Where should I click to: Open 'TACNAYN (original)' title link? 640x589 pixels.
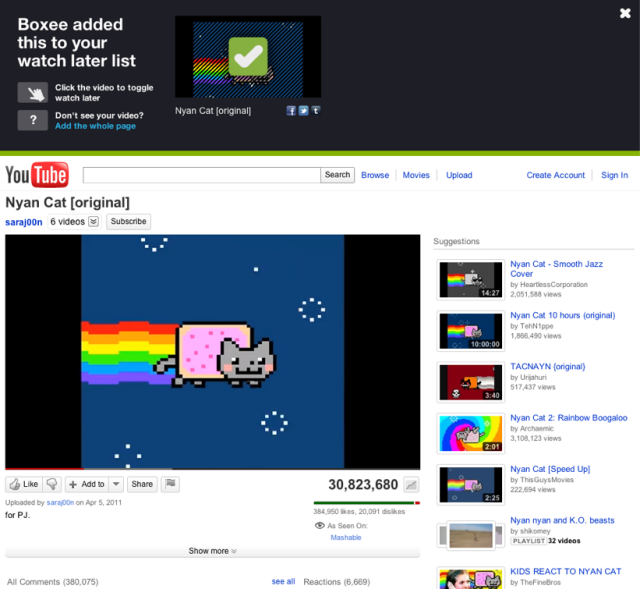coord(548,367)
